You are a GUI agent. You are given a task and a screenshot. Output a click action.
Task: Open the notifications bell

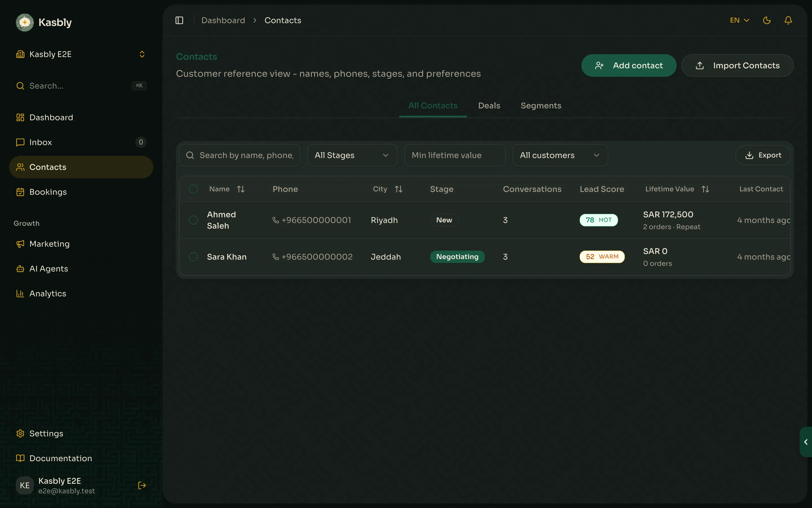point(788,21)
